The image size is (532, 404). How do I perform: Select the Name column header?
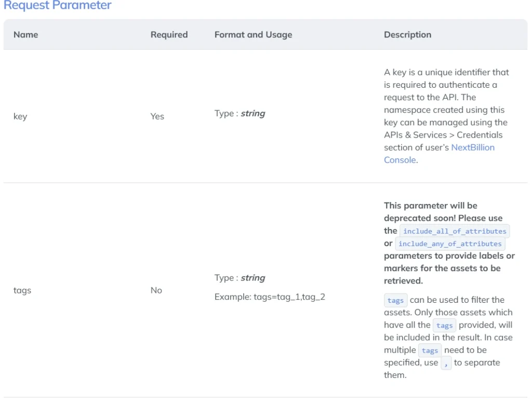click(x=26, y=35)
